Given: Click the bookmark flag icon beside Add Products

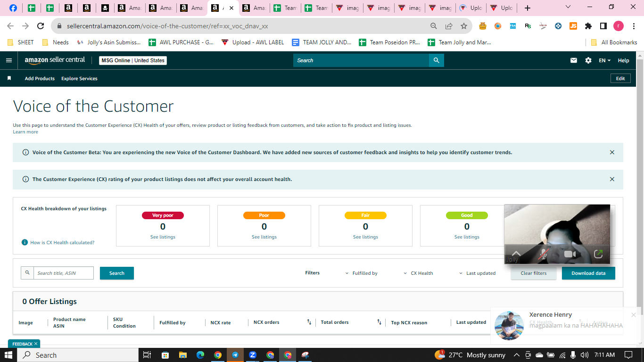Looking at the screenshot, I should point(9,79).
